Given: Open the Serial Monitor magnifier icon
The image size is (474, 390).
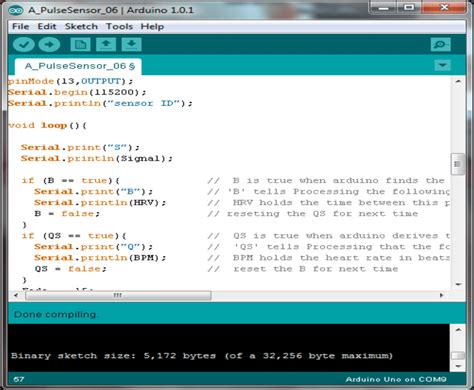Looking at the screenshot, I should pyautogui.click(x=441, y=44).
